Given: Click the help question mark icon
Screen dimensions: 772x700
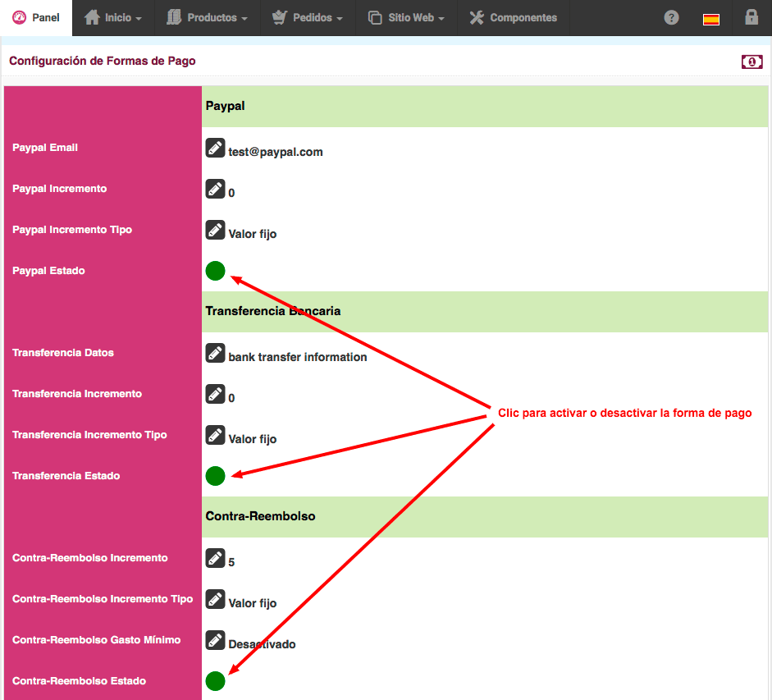Looking at the screenshot, I should tap(671, 17).
